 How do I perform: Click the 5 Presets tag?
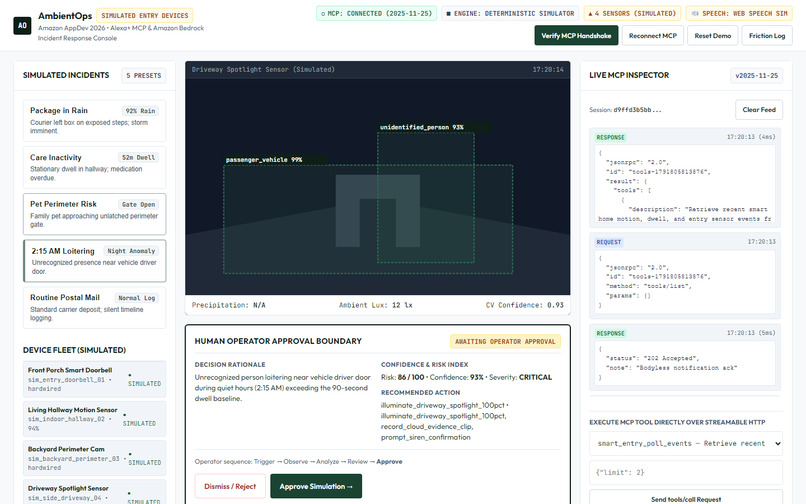[144, 76]
